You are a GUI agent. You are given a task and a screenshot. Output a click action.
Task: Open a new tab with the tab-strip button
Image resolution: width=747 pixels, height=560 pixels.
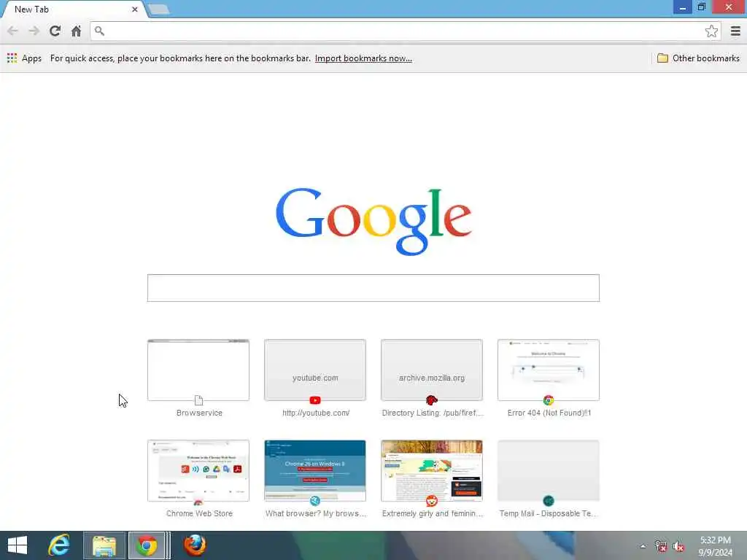[x=158, y=9]
